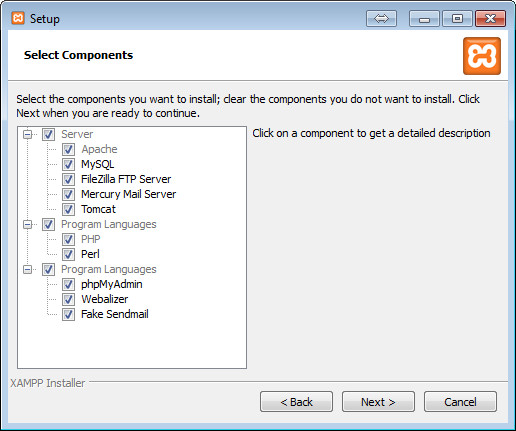This screenshot has height=431, width=516.
Task: Uncheck the phpMyAdmin checkbox
Action: [x=68, y=284]
